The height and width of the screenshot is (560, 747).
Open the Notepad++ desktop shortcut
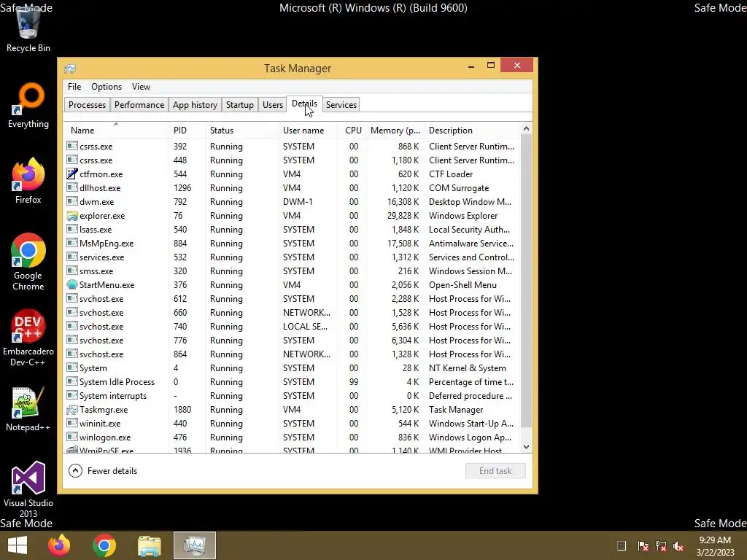(x=28, y=409)
